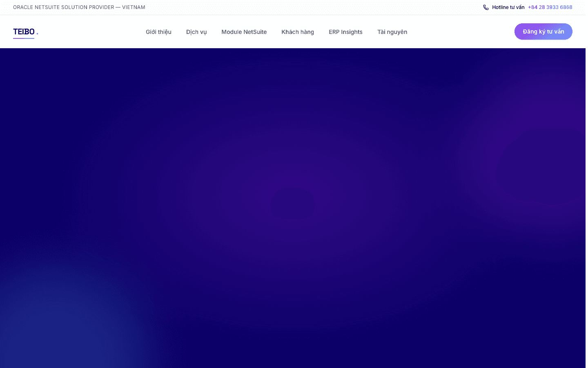Select "Khách hàng" in the navigation bar

pos(298,32)
